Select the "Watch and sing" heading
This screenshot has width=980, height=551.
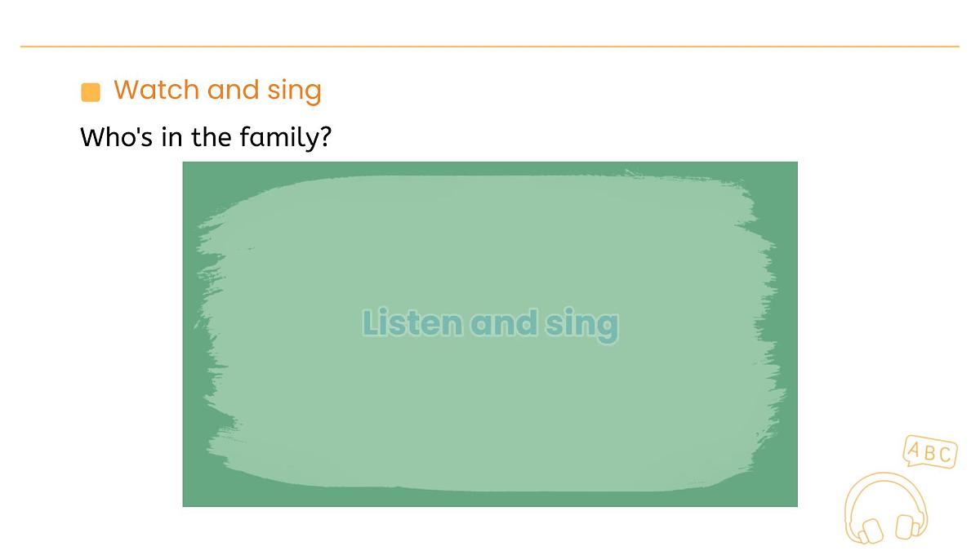tap(217, 90)
